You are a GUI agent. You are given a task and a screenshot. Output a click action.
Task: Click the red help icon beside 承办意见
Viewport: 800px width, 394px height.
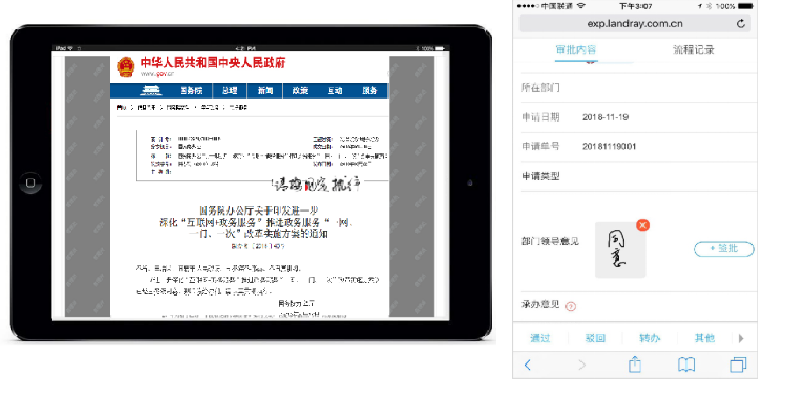point(571,306)
